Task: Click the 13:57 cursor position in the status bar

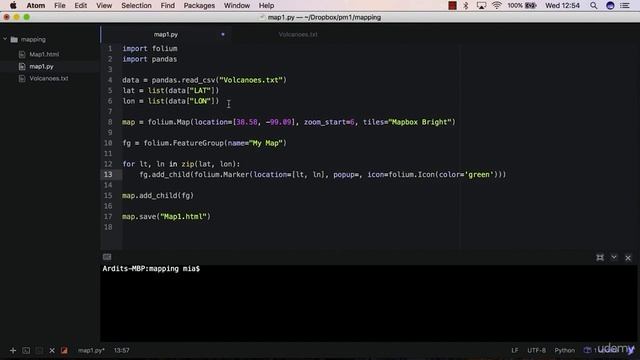Action: 122,350
